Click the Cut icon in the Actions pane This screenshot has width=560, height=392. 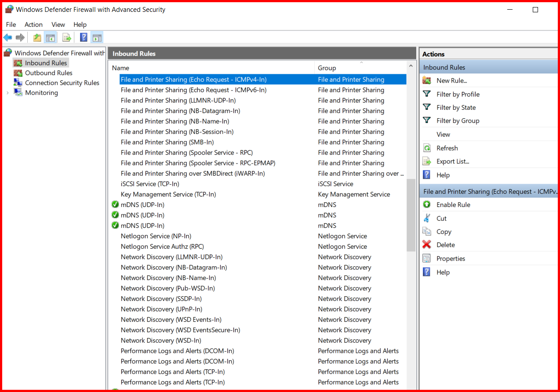pyautogui.click(x=426, y=218)
